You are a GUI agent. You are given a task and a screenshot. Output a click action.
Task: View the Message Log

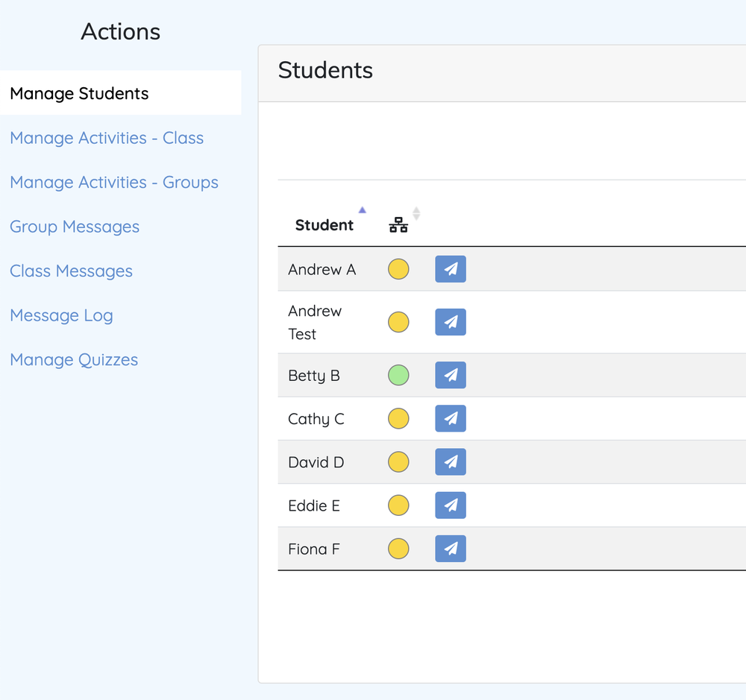(x=61, y=315)
